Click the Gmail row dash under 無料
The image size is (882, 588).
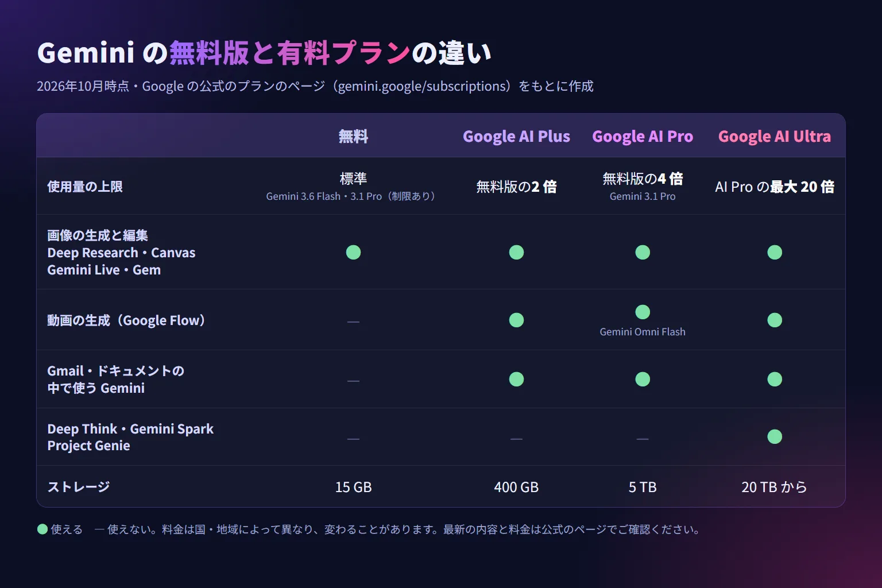[353, 381]
